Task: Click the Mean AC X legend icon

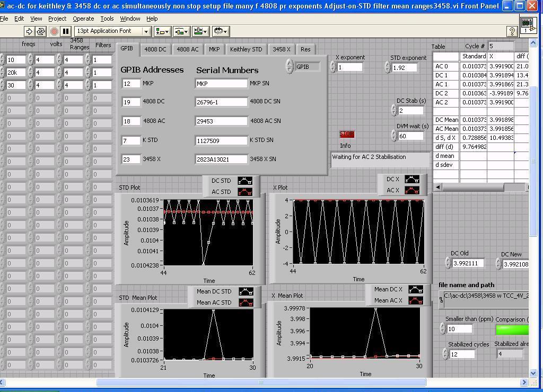Action: click(x=416, y=300)
